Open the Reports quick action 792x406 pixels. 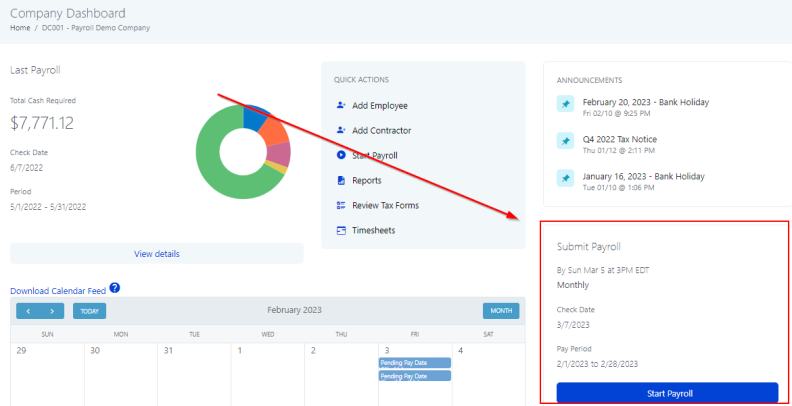(367, 180)
